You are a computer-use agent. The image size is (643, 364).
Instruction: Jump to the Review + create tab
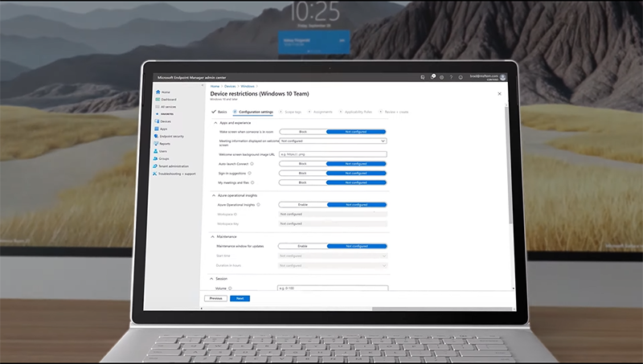tap(393, 112)
